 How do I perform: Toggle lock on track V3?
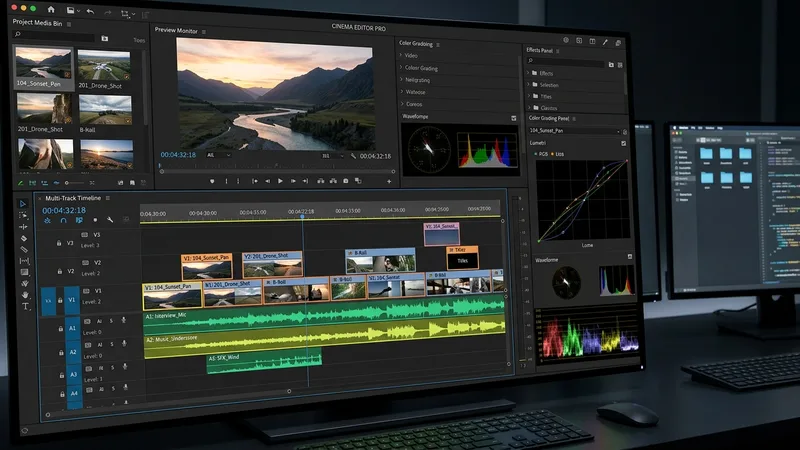click(59, 243)
